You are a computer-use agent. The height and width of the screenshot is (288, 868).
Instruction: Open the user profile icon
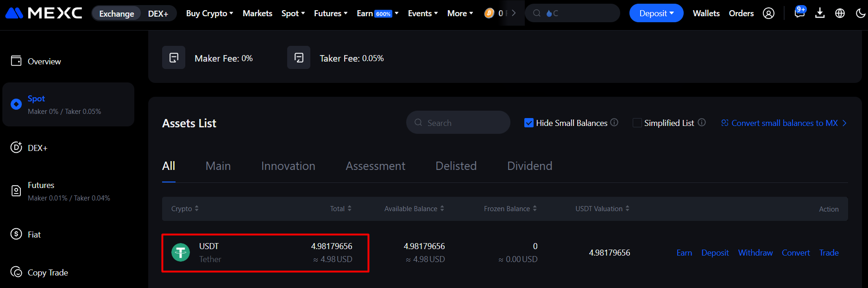click(768, 13)
